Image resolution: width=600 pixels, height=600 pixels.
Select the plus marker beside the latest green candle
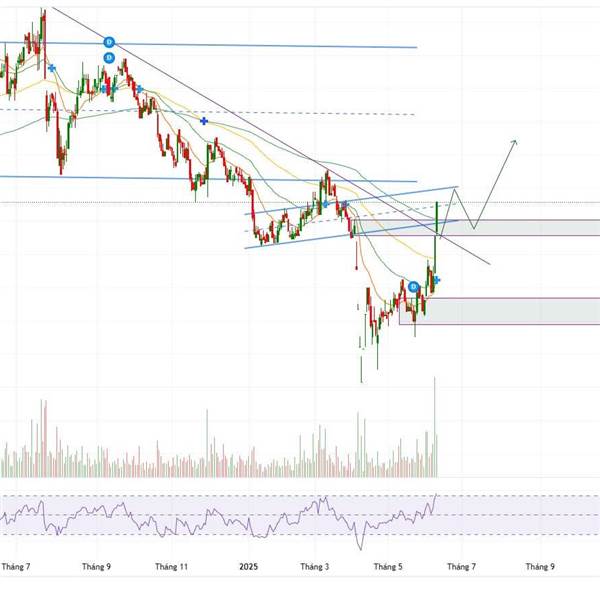coord(437,280)
